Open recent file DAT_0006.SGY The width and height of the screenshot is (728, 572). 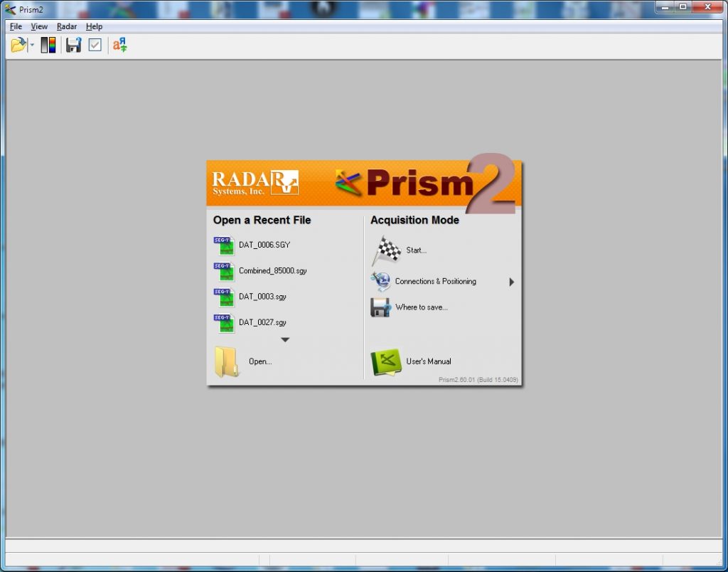(264, 245)
